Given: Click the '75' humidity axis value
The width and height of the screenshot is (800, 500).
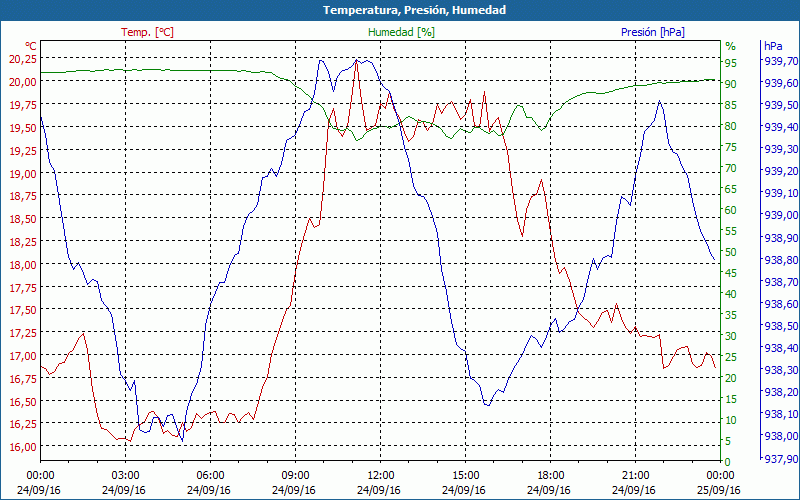Looking at the screenshot, I should click(731, 147).
